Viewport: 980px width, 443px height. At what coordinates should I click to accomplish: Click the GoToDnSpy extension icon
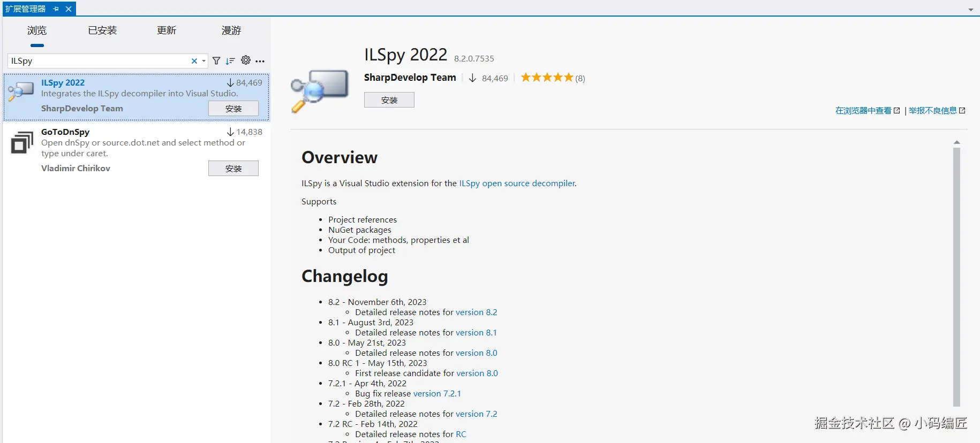tap(22, 142)
